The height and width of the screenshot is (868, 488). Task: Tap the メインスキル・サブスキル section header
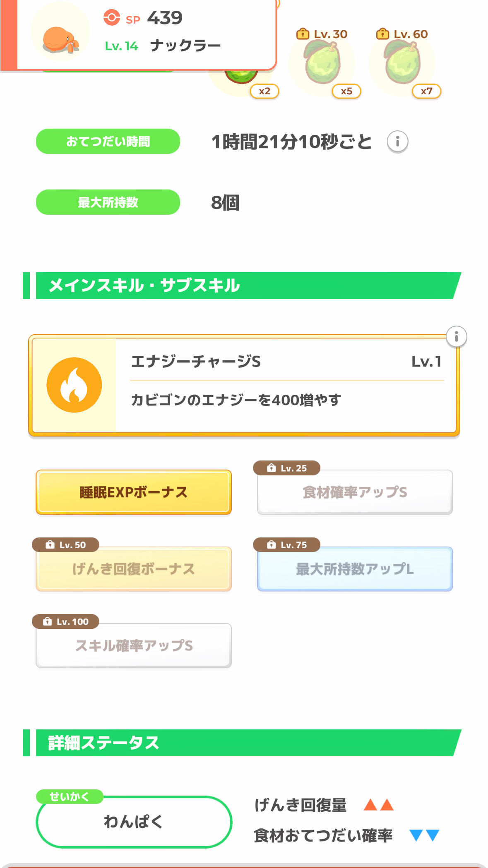pyautogui.click(x=244, y=285)
